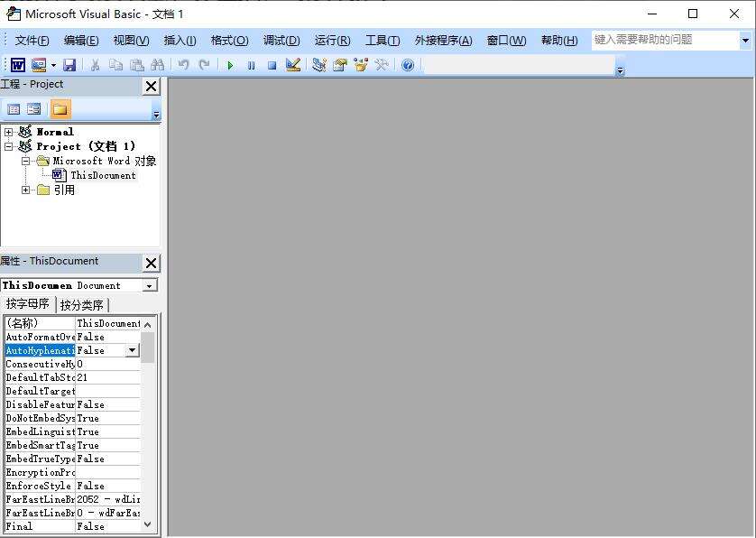Screen dimensions: 756x538
Task: Click the Insert UserForm toolbar icon
Action: point(39,65)
